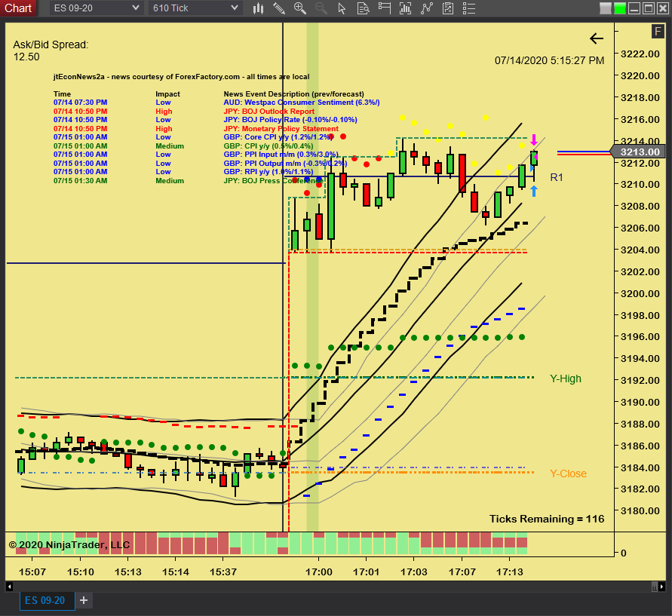
Task: Click the 07/14/2020 5:15:27 PM timestamp
Action: [549, 60]
